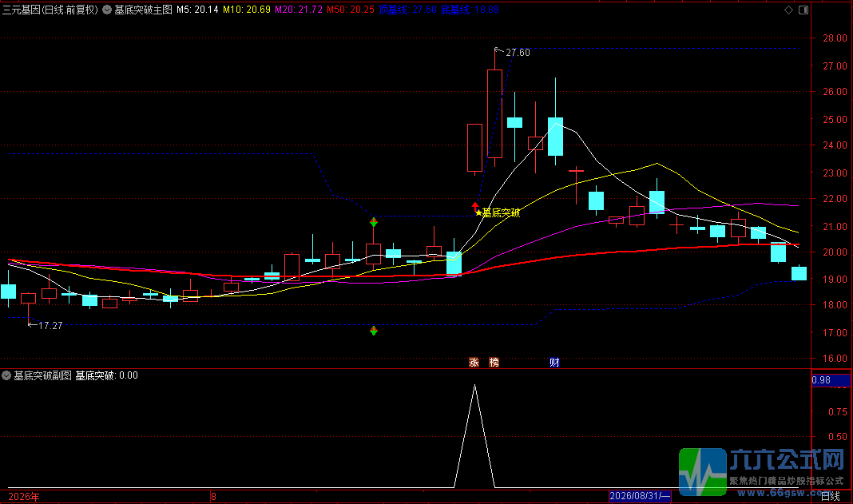Click the highlighted date 2026/08/31/一
The height and width of the screenshot is (504, 853).
tap(640, 496)
